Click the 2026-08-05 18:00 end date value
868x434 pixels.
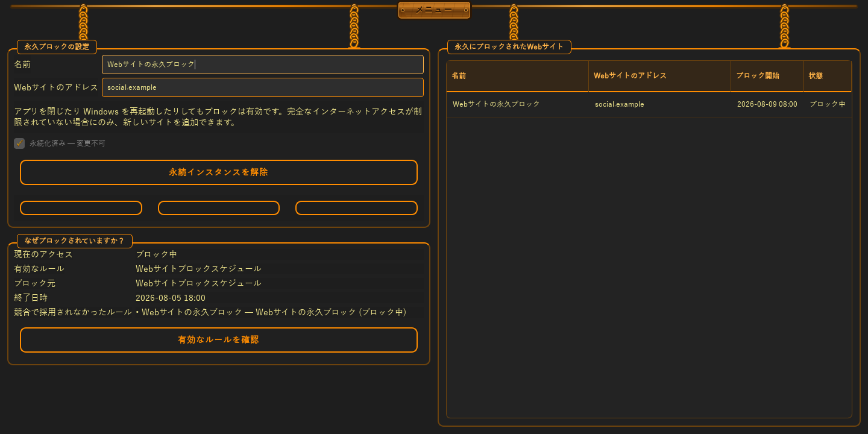tap(171, 298)
